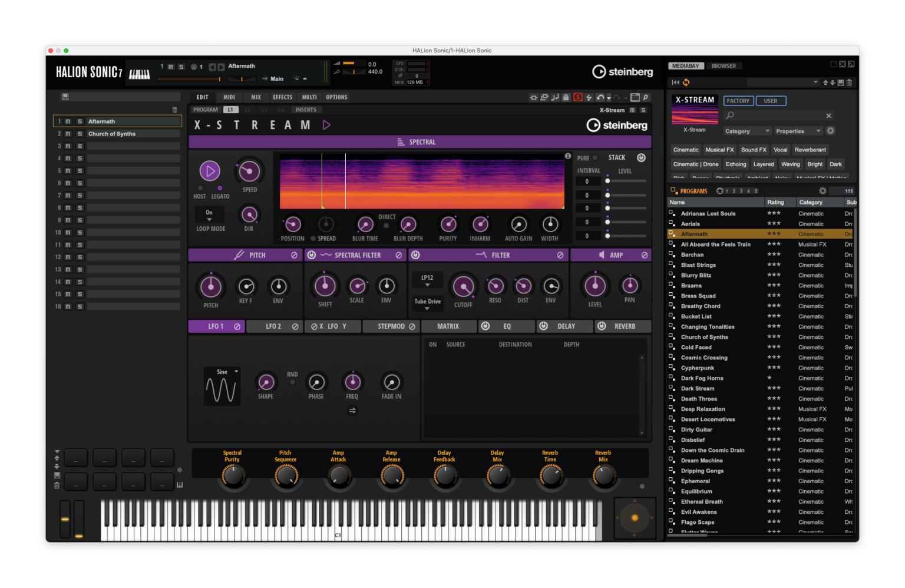
Task: Mute slot 1 Aftermath
Action: (x=68, y=121)
